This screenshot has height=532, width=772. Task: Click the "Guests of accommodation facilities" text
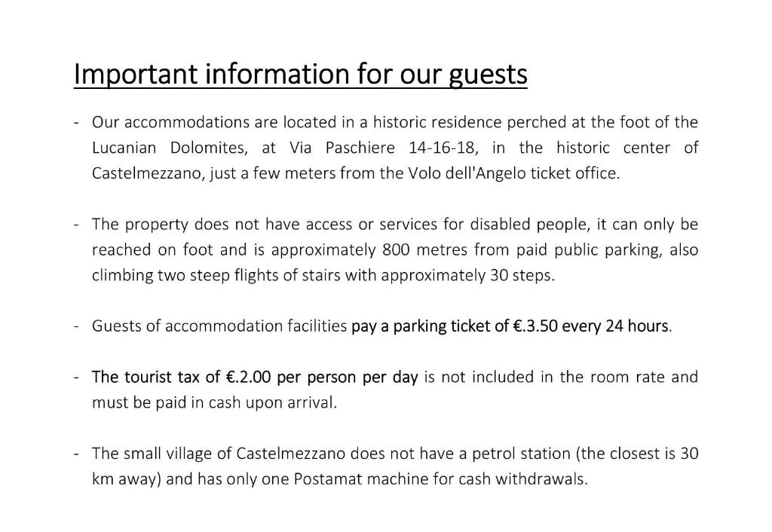(219, 326)
